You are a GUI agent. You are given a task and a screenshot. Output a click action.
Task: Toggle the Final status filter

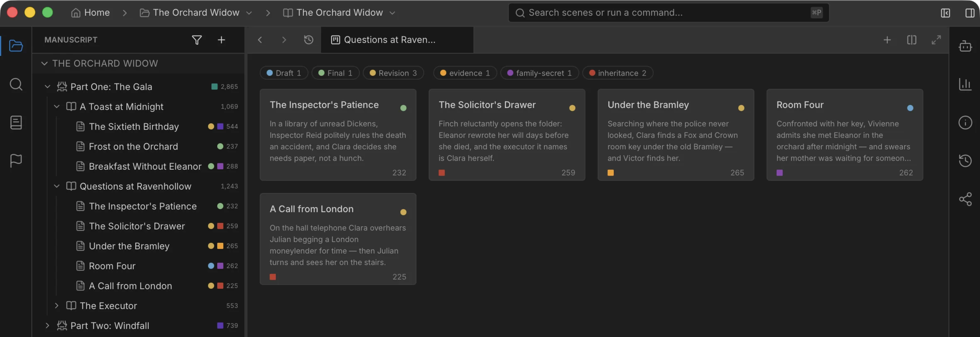pos(335,73)
